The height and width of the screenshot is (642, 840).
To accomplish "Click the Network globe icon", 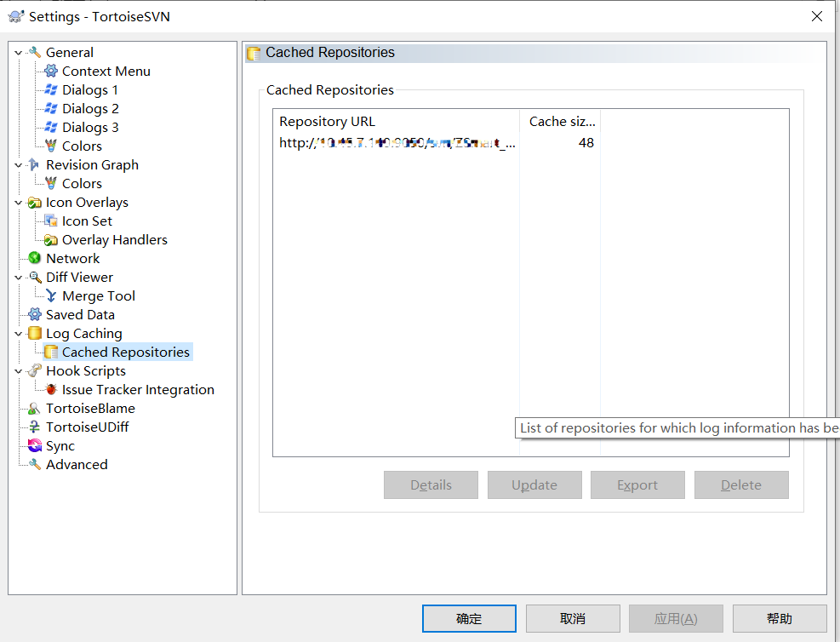I will coord(34,258).
